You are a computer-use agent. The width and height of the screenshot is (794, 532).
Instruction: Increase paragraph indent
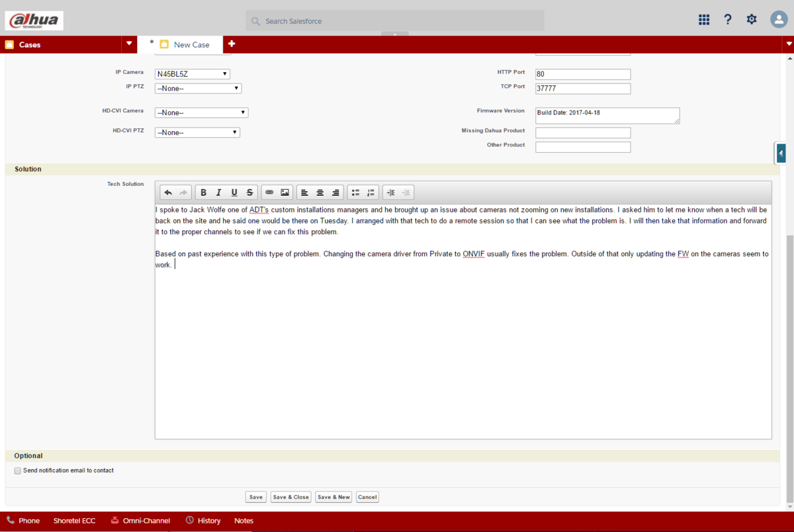click(x=390, y=193)
